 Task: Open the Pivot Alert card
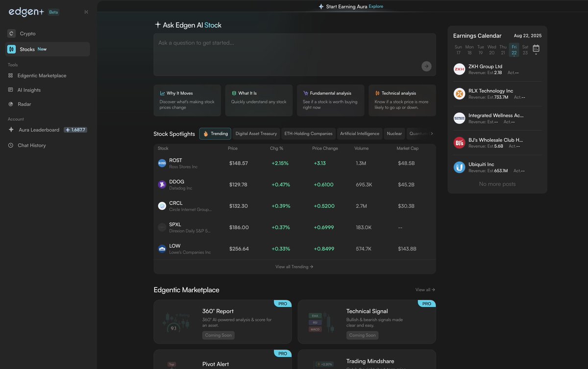click(x=222, y=359)
